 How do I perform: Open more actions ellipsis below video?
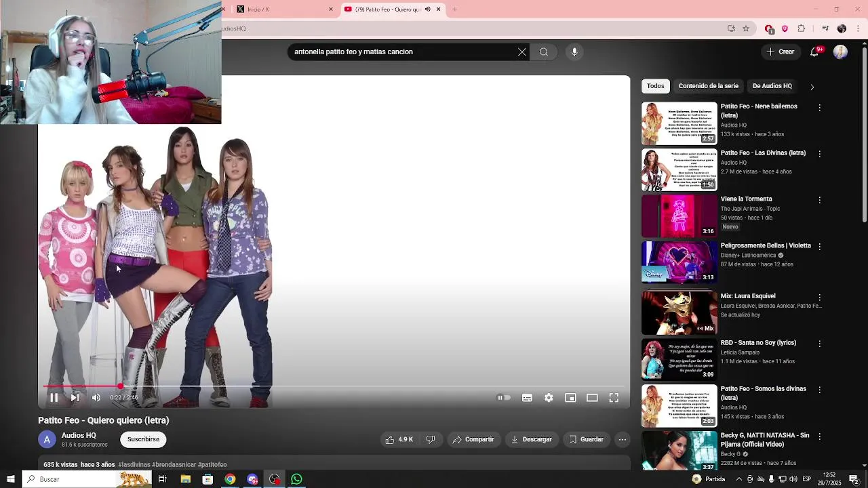(x=622, y=439)
